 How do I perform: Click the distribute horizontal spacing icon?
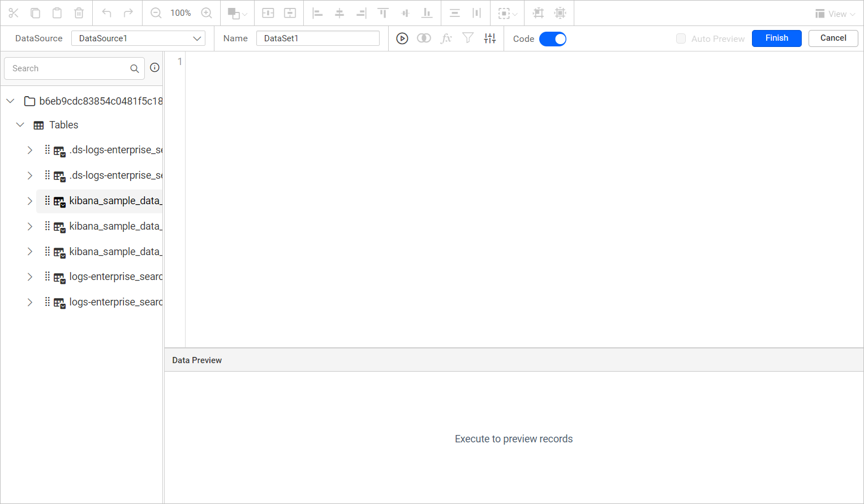476,13
